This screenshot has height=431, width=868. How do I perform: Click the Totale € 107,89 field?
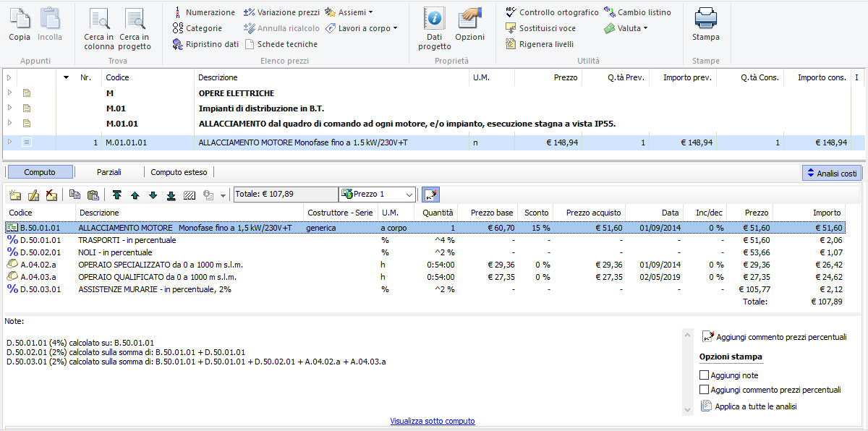pyautogui.click(x=285, y=195)
